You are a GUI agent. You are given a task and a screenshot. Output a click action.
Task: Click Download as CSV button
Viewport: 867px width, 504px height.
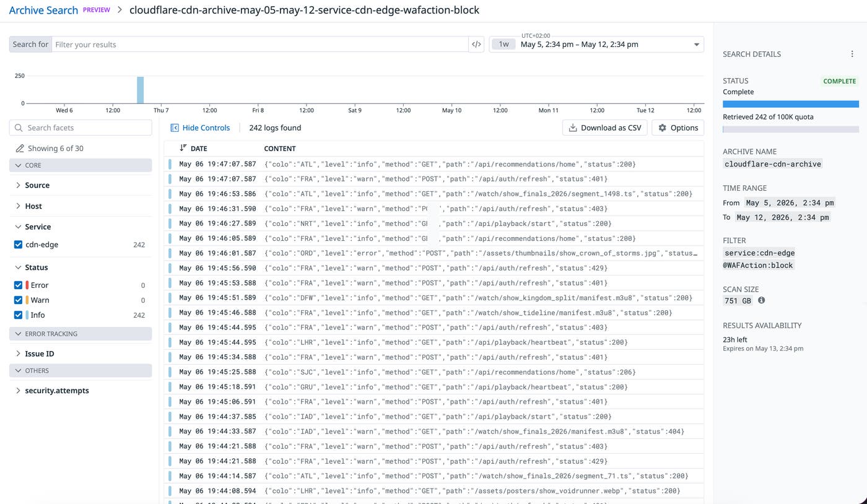pyautogui.click(x=605, y=128)
